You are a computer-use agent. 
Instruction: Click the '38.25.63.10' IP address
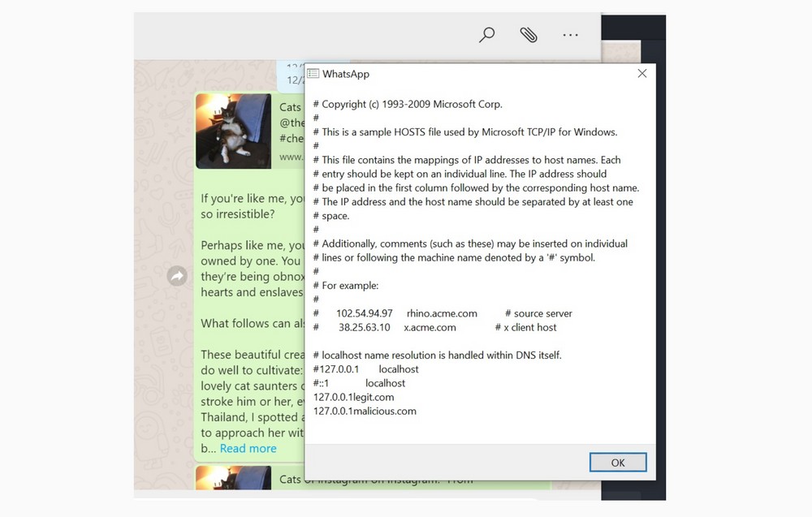(364, 327)
